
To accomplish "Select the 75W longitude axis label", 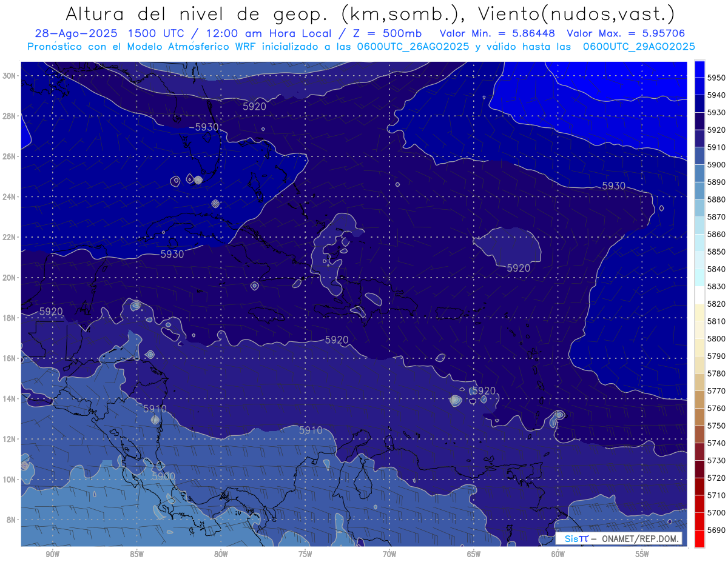I will (x=305, y=555).
